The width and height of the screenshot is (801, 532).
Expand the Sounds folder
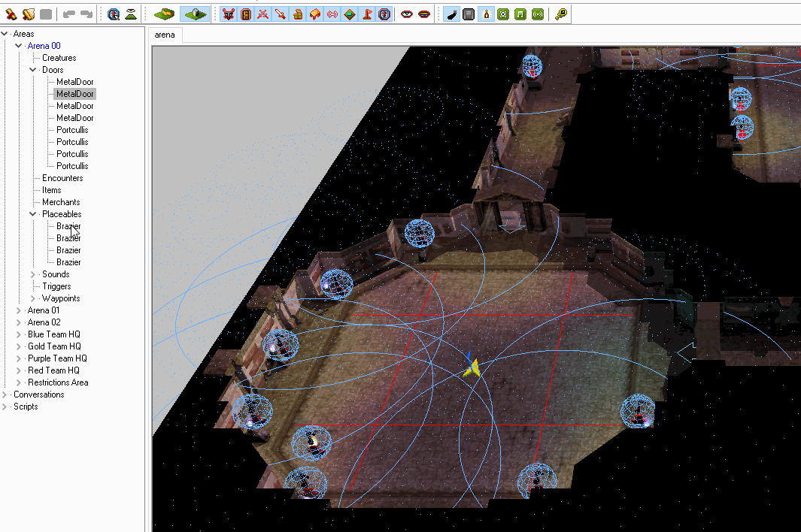[33, 275]
